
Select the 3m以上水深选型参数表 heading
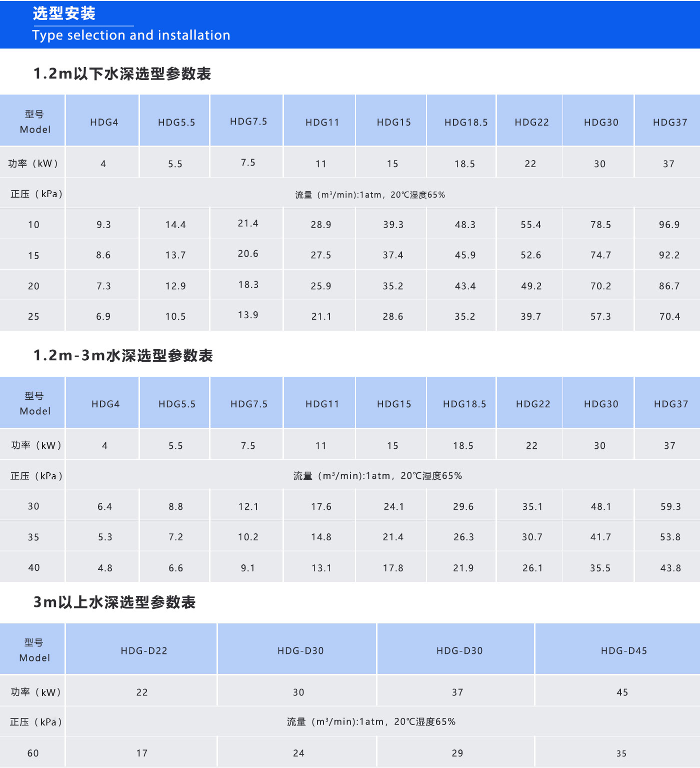click(114, 602)
